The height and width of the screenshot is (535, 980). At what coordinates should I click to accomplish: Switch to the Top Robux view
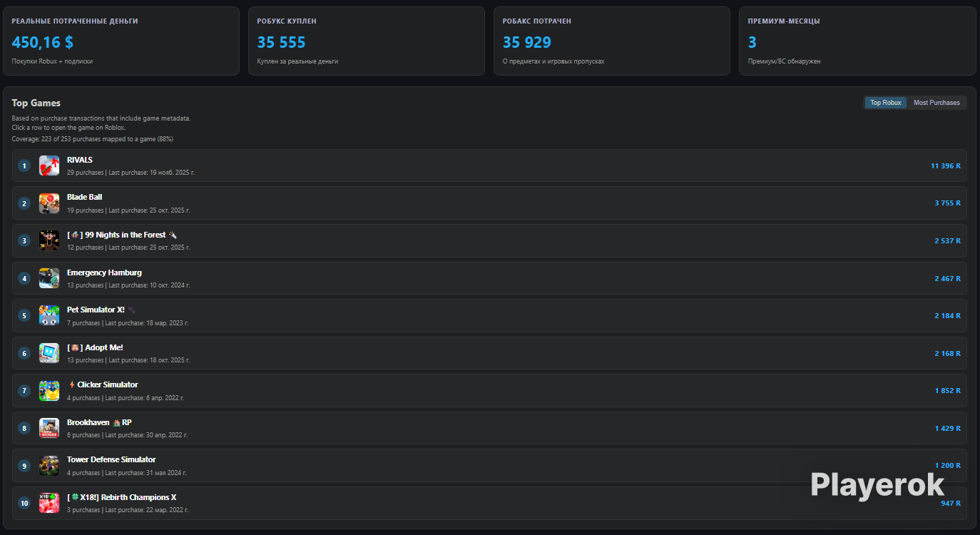pos(886,103)
